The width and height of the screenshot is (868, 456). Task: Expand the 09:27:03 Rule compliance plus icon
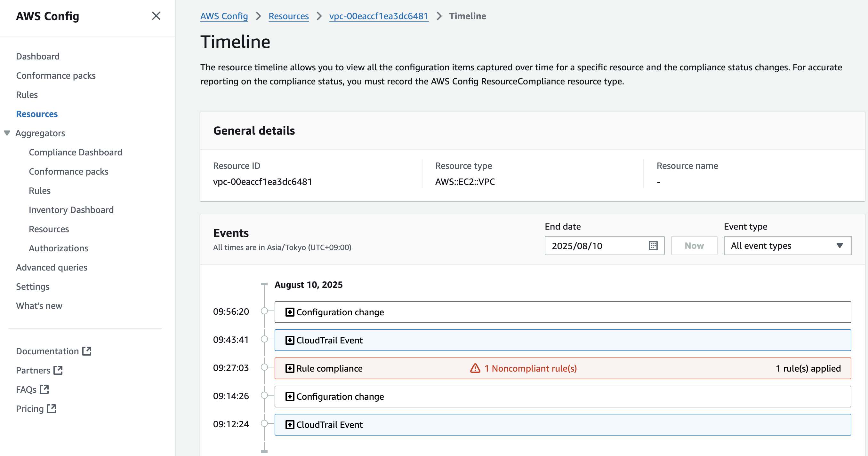pos(289,368)
